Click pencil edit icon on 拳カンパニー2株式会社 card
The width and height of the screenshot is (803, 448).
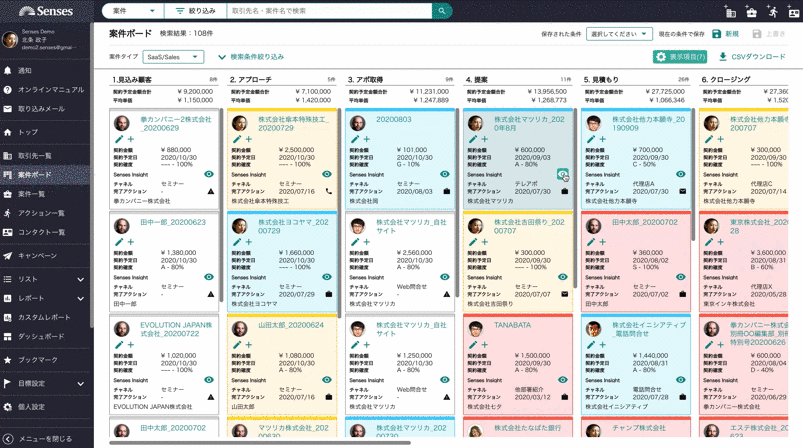tap(119, 139)
